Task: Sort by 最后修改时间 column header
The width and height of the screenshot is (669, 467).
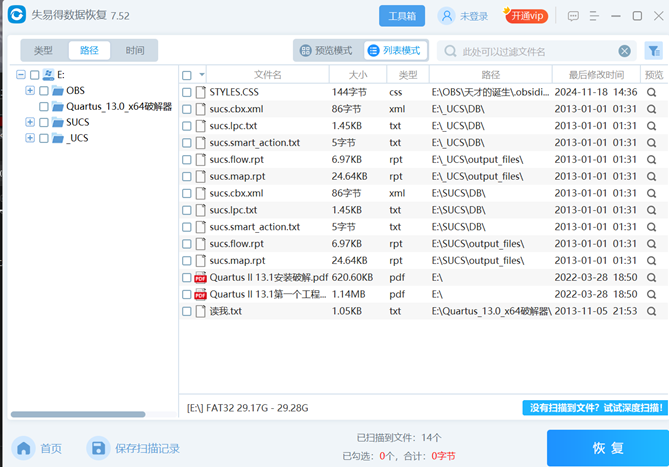Action: pyautogui.click(x=596, y=75)
